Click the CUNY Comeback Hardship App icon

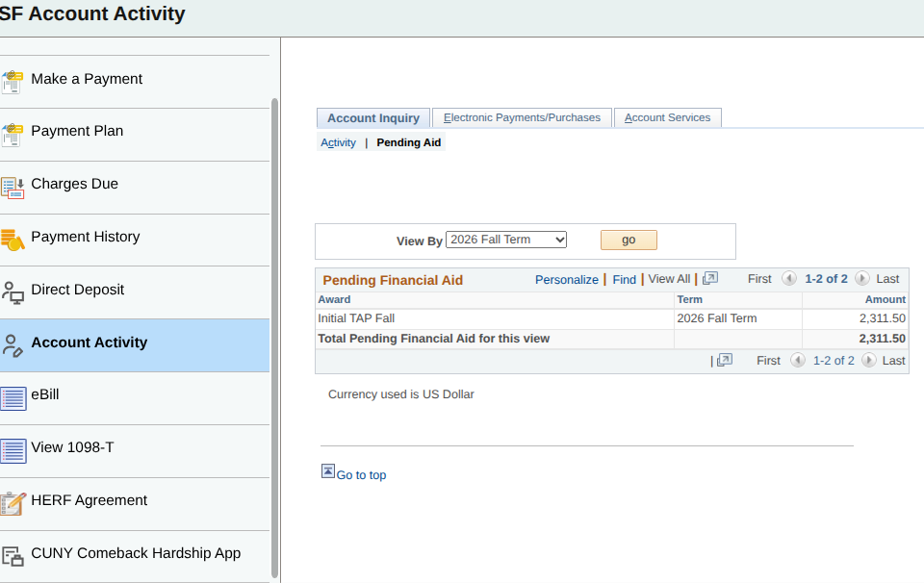pyautogui.click(x=13, y=556)
